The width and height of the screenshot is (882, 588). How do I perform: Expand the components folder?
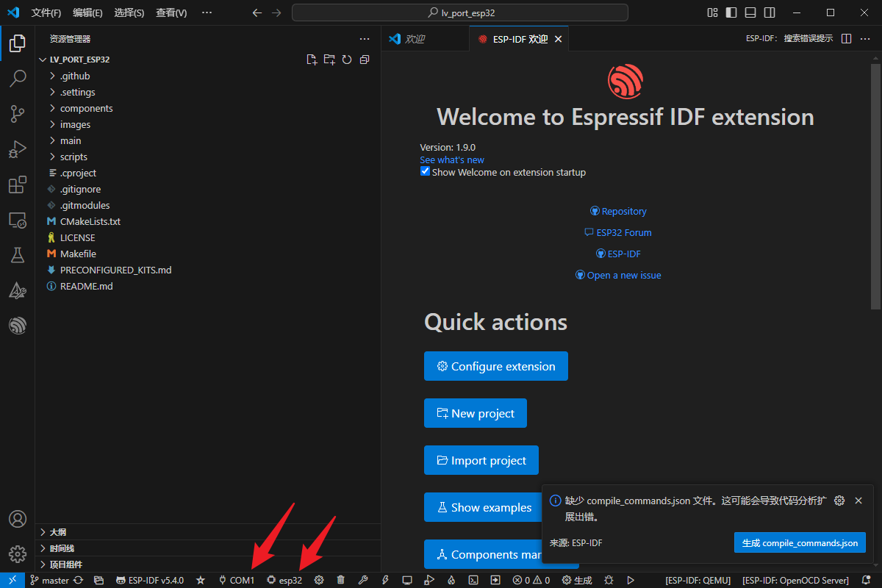pyautogui.click(x=208, y=108)
